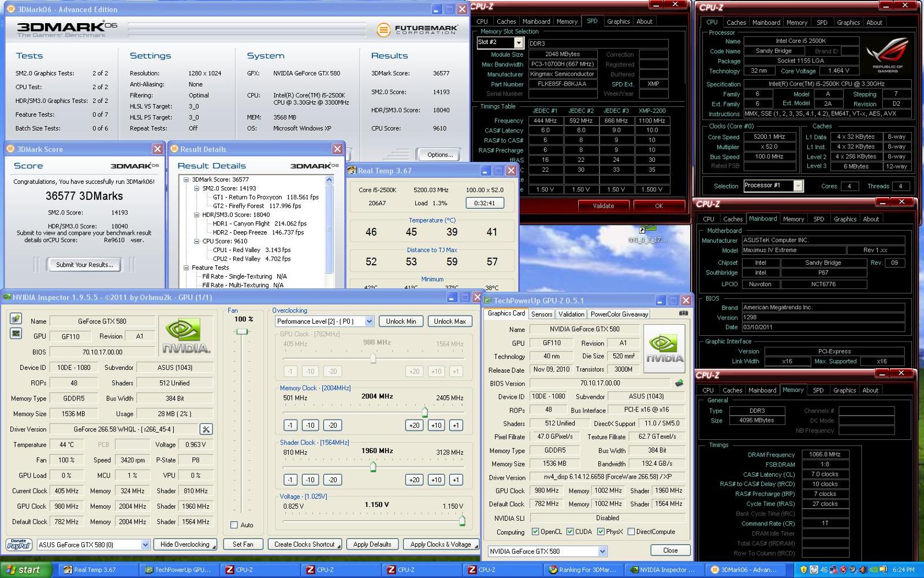Screen dimensions: 924x578
Task: Click the Result Details vertical scrollbar
Action: [x=329, y=231]
